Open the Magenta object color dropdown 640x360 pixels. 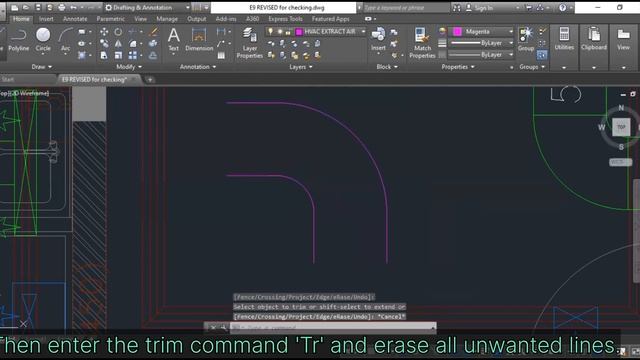click(x=511, y=31)
